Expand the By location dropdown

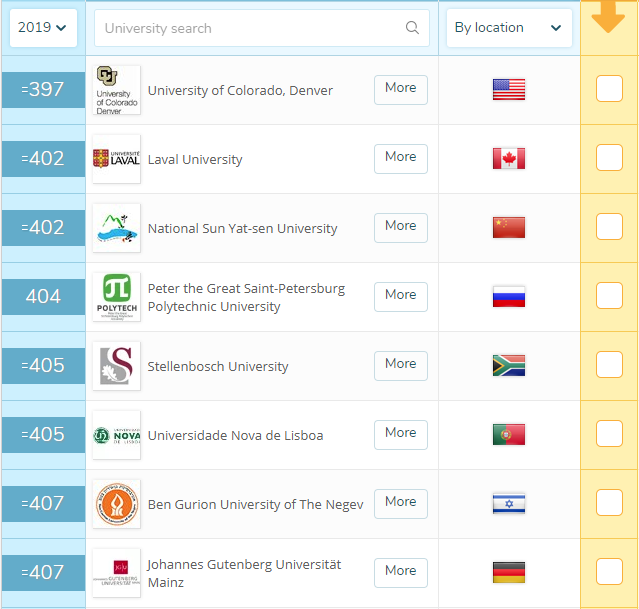508,28
